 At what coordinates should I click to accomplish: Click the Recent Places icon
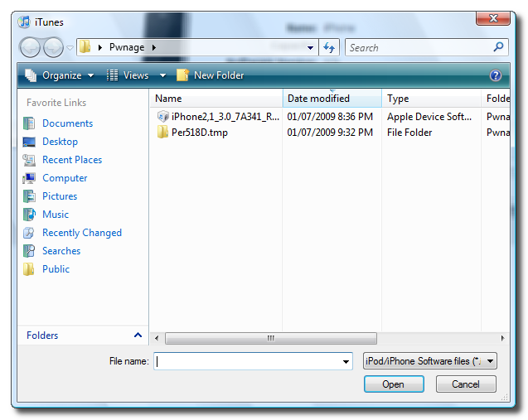pos(29,160)
